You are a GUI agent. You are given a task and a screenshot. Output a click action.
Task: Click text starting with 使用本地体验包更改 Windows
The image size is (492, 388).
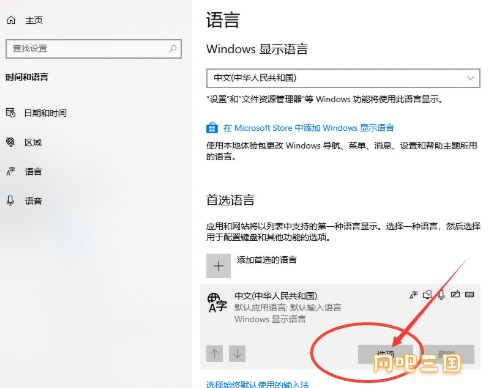pos(342,151)
